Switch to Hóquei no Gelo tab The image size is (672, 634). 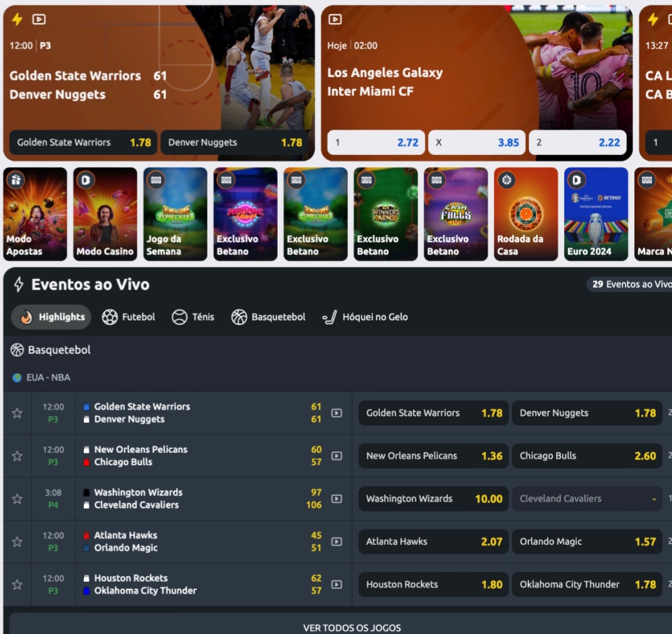[x=365, y=317]
